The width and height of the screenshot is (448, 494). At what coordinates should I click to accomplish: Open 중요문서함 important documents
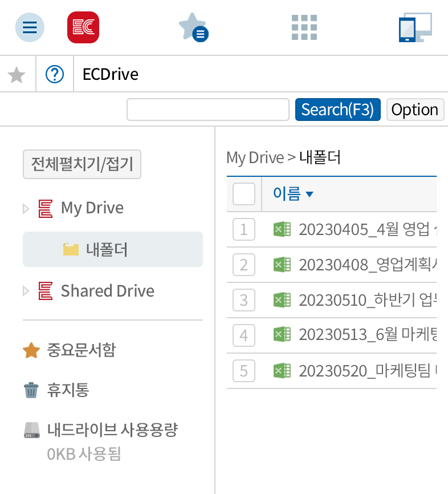pyautogui.click(x=82, y=350)
